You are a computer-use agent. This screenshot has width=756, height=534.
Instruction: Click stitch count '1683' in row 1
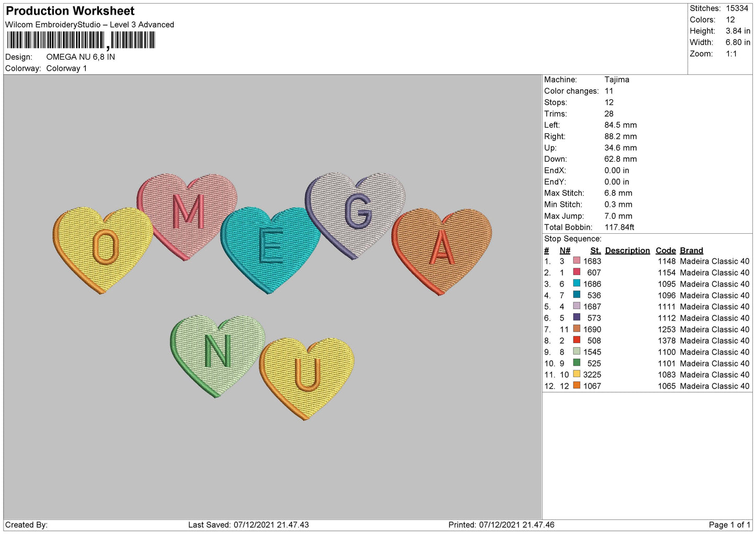(592, 261)
